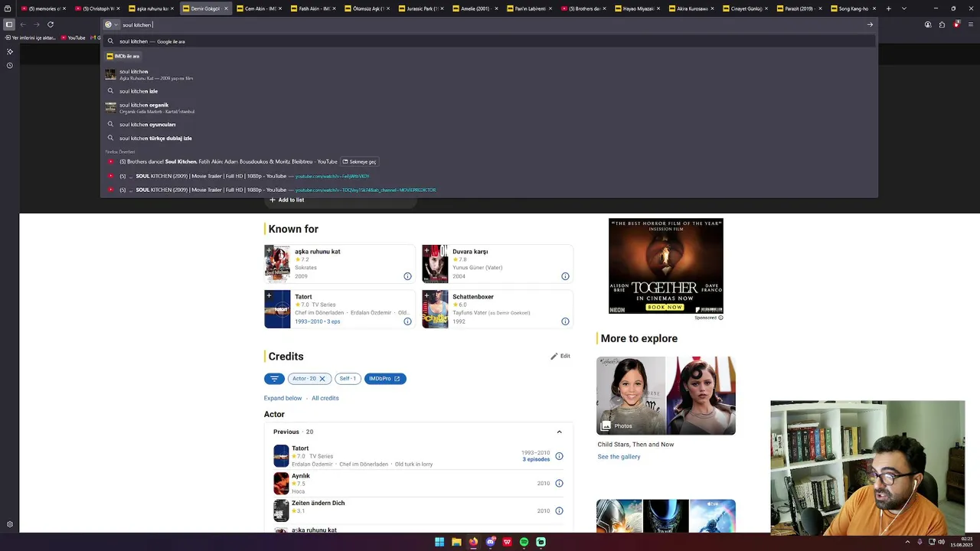Open info for 'Schattenboxer' card
The height and width of the screenshot is (551, 980).
[565, 321]
